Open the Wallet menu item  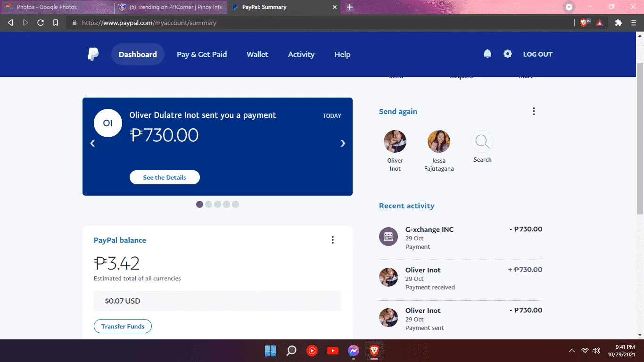pos(257,54)
